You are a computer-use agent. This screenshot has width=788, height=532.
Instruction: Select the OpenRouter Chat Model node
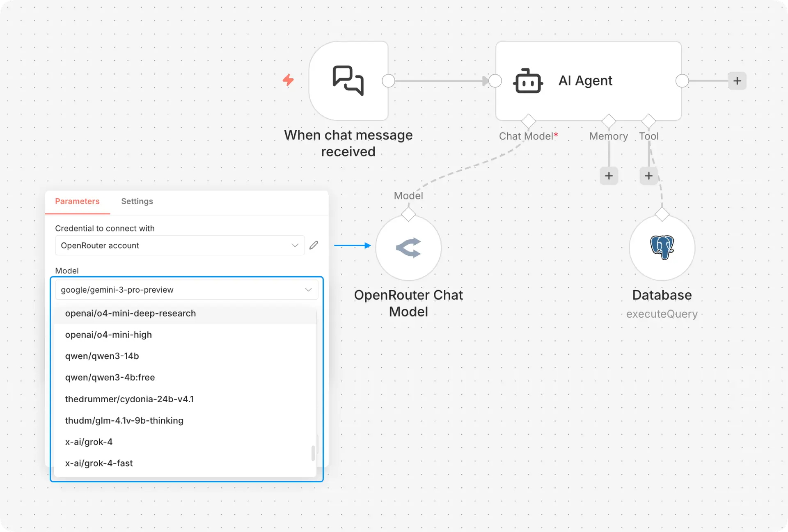click(408, 248)
